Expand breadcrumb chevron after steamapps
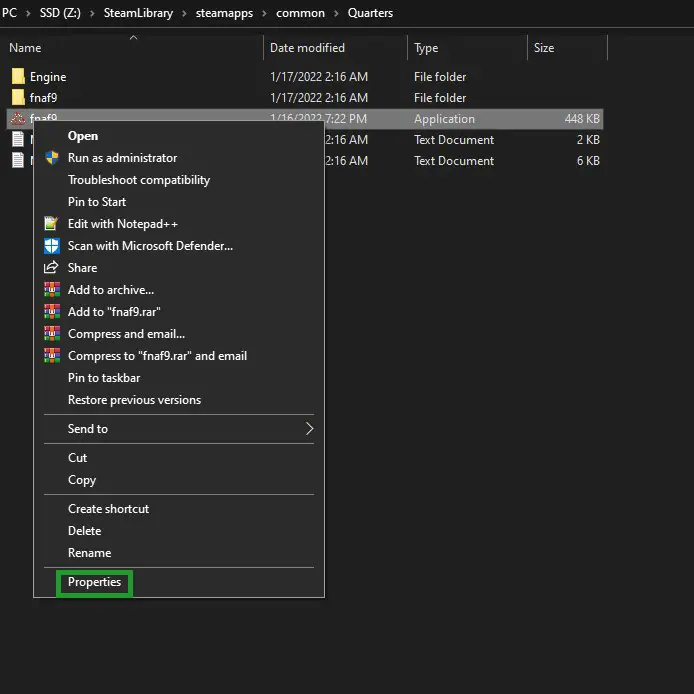694x694 pixels. click(264, 13)
